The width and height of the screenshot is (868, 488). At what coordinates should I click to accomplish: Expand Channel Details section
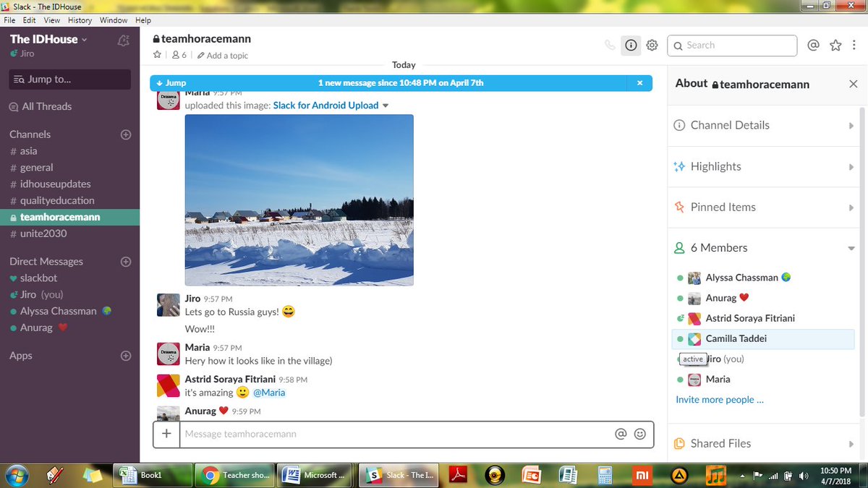coord(763,125)
